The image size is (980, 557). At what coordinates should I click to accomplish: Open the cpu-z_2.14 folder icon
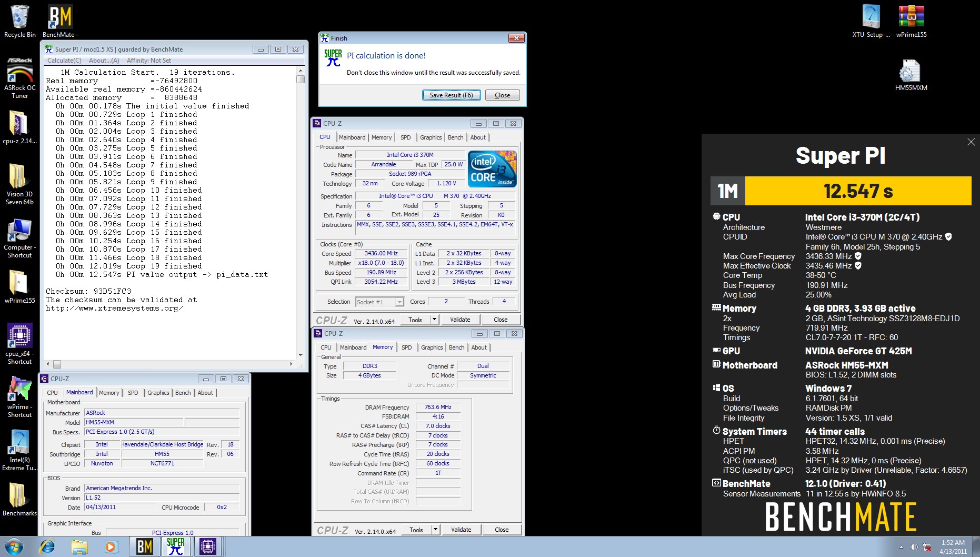pyautogui.click(x=20, y=127)
